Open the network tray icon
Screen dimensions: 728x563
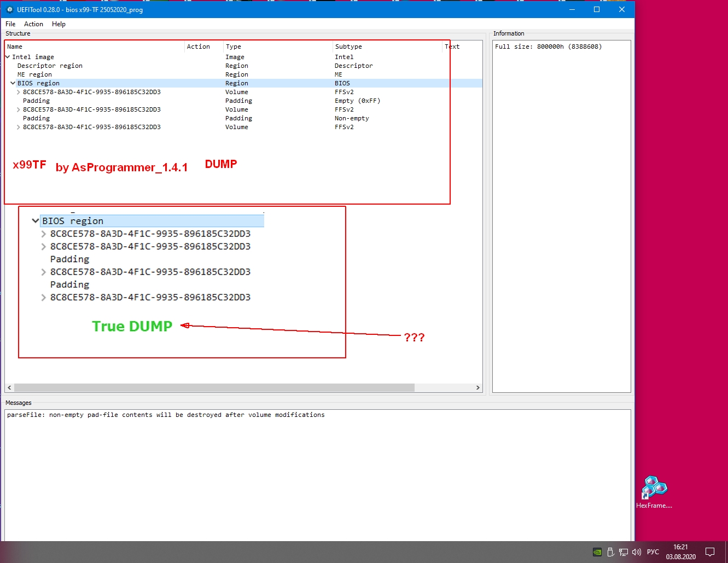point(624,552)
